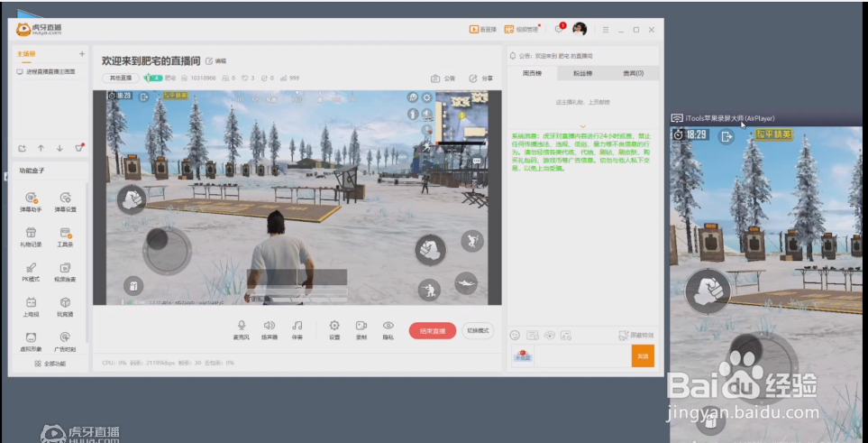
Task: Open the 虚拟形象 avatar feature
Action: [x=31, y=342]
